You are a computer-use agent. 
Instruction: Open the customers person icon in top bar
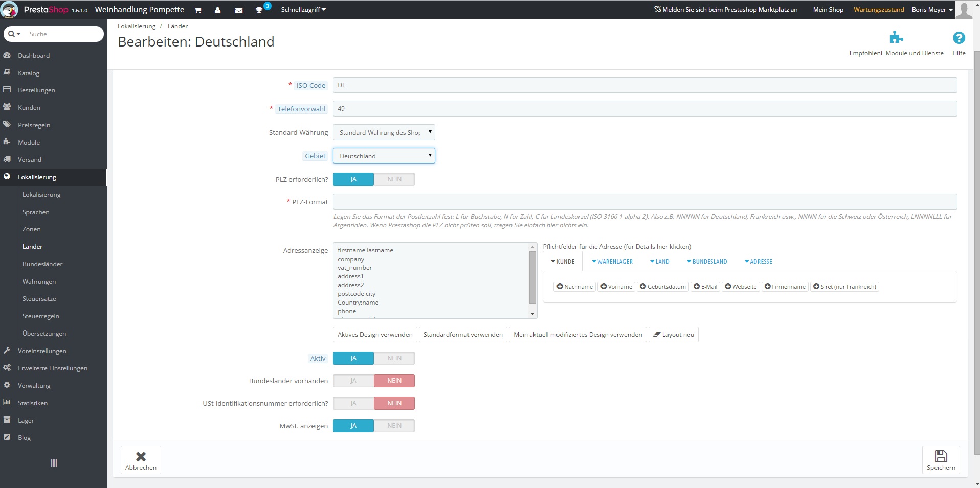click(217, 10)
